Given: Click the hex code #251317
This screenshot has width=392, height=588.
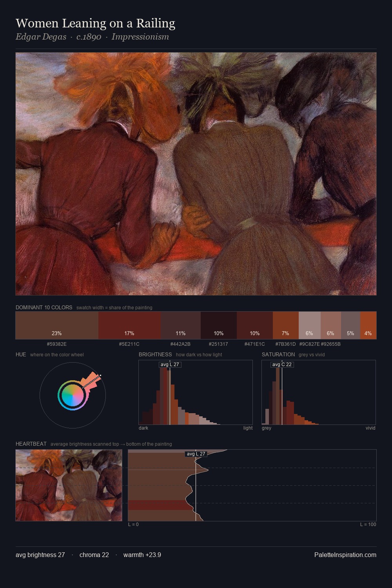Looking at the screenshot, I should pyautogui.click(x=218, y=344).
